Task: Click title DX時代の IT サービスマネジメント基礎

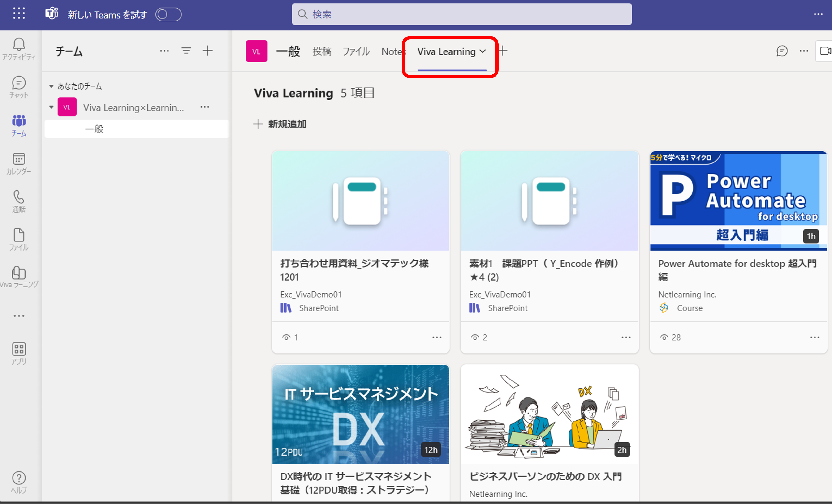Action: pyautogui.click(x=356, y=483)
